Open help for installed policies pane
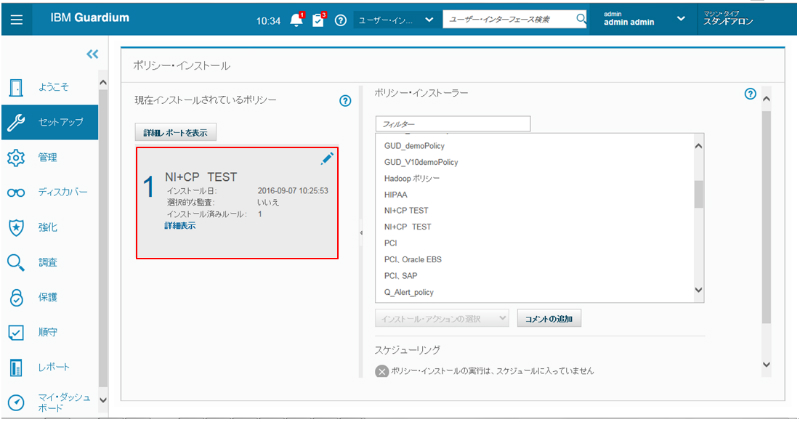Viewport: 800px width, 422px height. [345, 101]
